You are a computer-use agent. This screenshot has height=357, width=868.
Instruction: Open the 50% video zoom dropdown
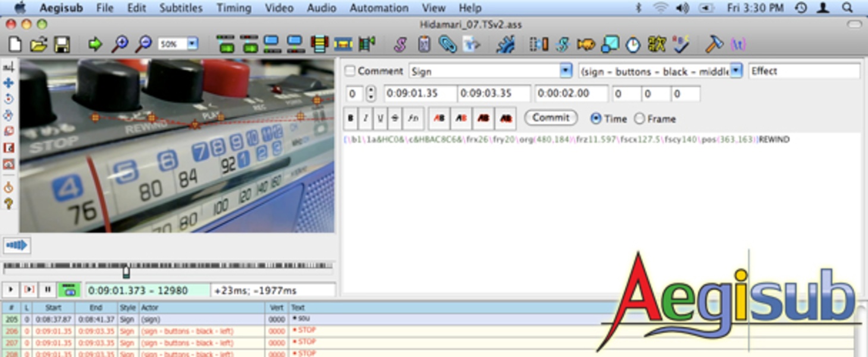(193, 44)
